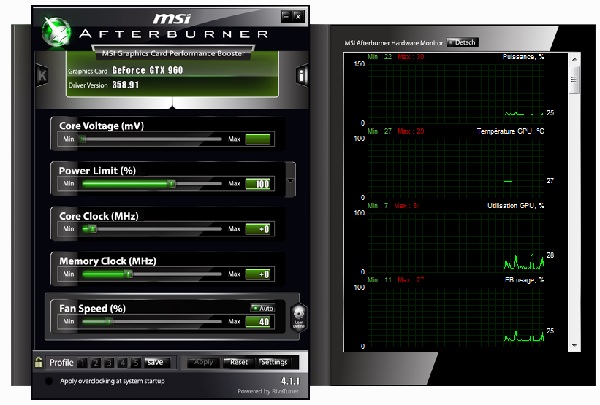This screenshot has width=600, height=405.
Task: Click the user define fan icon
Action: click(x=298, y=317)
